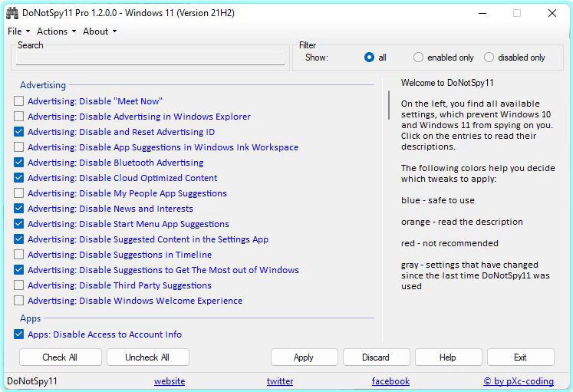The width and height of the screenshot is (573, 392).
Task: Uncheck Disable Suggested Content in the Settings App
Action: coord(18,239)
